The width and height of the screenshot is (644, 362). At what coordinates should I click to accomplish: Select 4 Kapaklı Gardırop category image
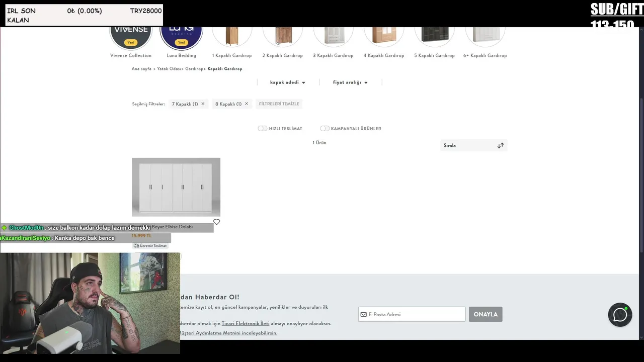(x=384, y=36)
